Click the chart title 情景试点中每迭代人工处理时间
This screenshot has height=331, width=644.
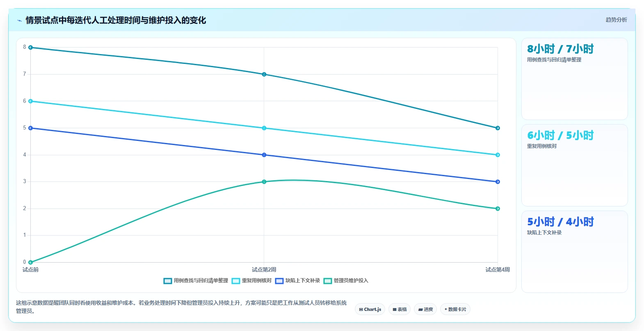[x=116, y=20]
